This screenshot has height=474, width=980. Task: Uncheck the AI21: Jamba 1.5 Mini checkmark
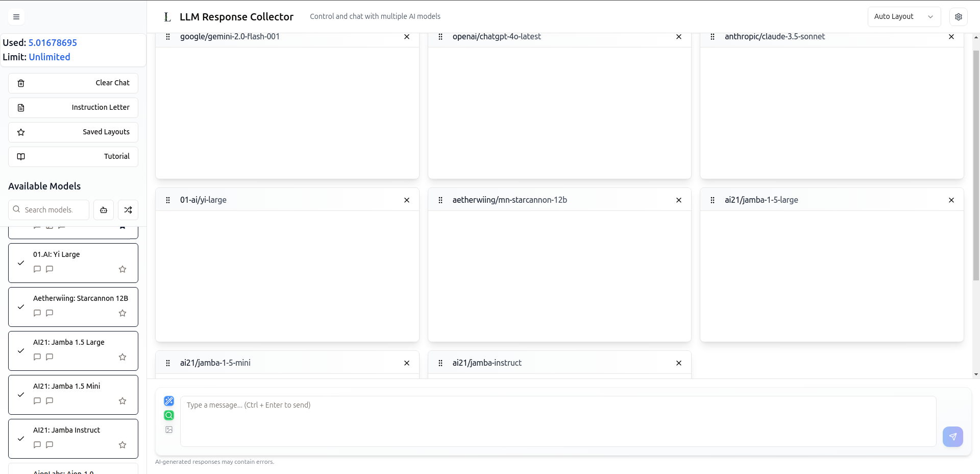coord(21,395)
